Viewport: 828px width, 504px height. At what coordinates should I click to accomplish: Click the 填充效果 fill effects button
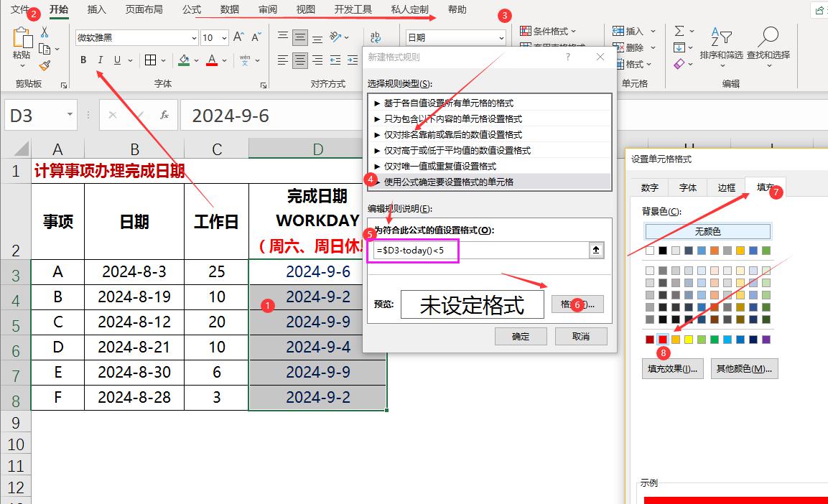click(x=673, y=368)
